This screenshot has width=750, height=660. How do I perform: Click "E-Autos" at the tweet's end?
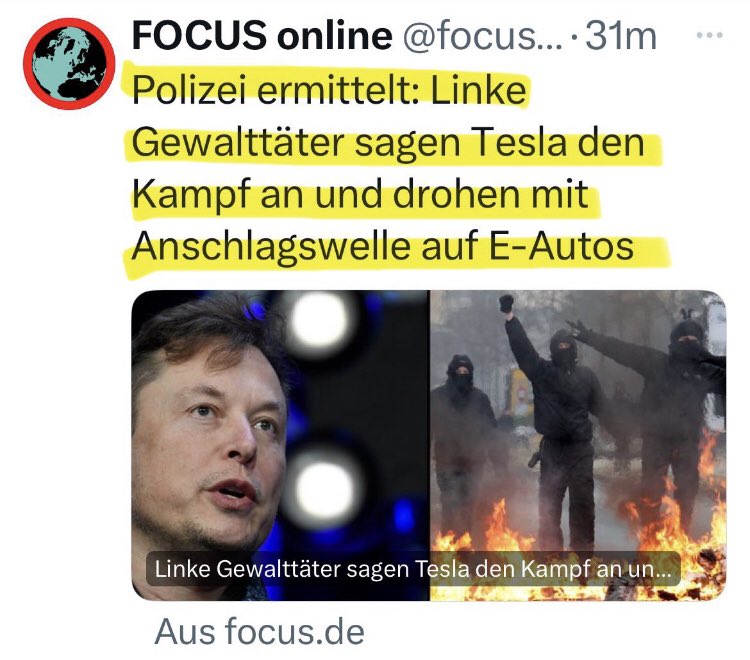[x=562, y=246]
